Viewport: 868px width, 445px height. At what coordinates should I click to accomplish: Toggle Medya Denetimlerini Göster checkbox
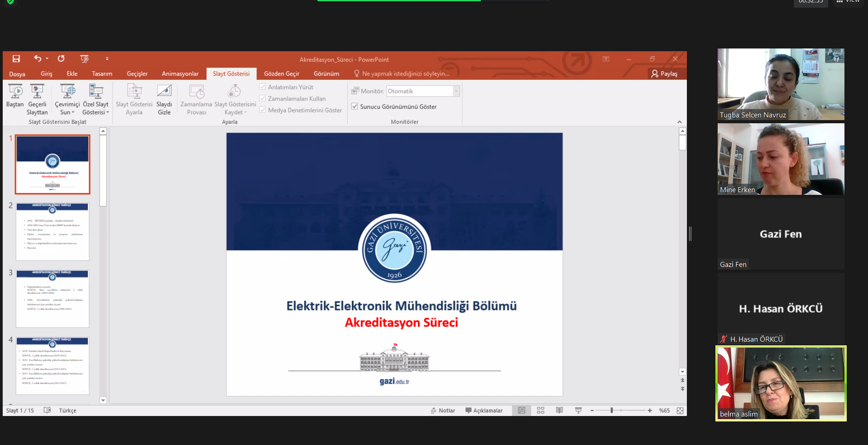click(263, 110)
